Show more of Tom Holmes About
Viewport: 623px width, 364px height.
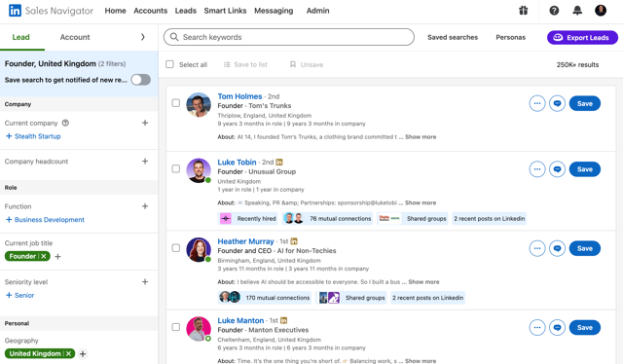tap(421, 136)
